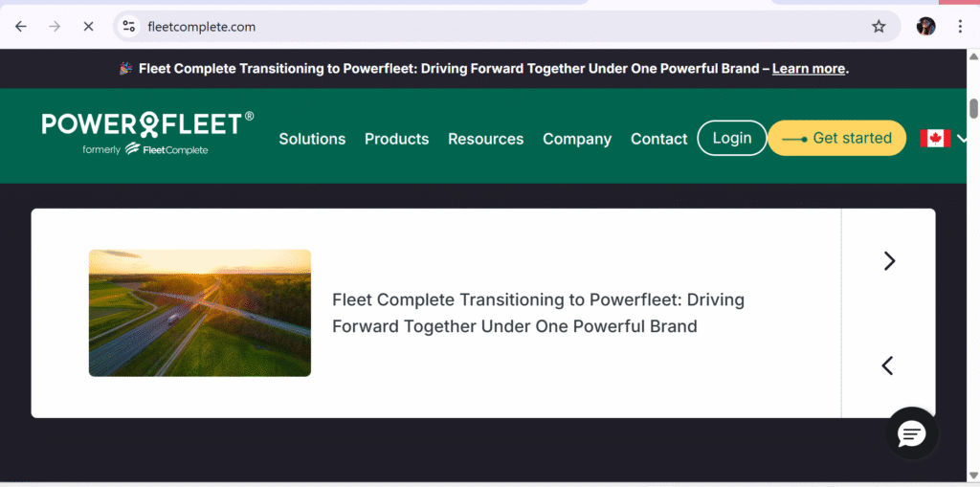980x487 pixels.
Task: Open the Resources menu
Action: click(x=485, y=139)
